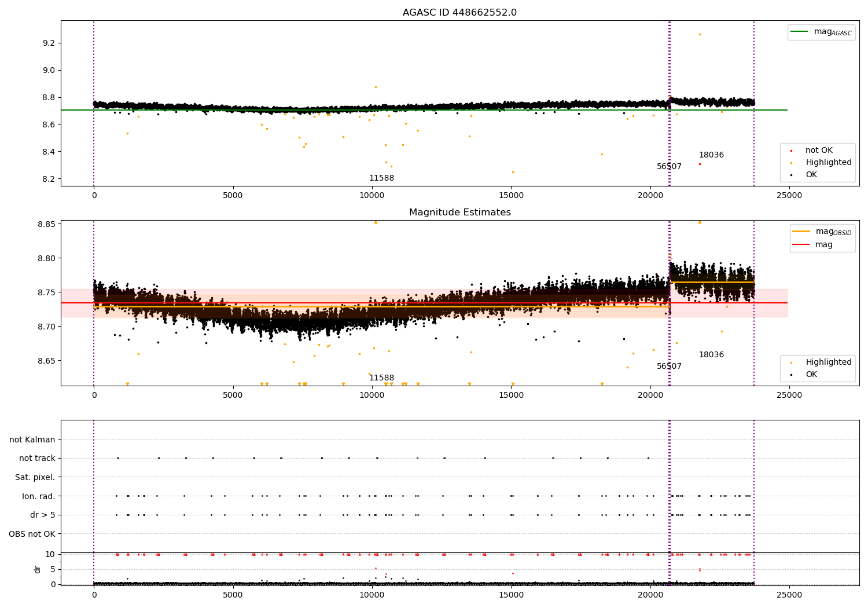This screenshot has height=608, width=868.
Task: Click the '8.4' y-tick in top plot
Action: (49, 152)
